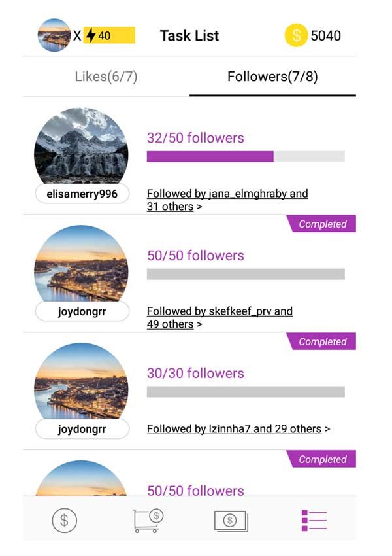This screenshot has height=556, width=392.
Task: Open elisamerry996 mountain waterfall profile picture
Action: (81, 146)
